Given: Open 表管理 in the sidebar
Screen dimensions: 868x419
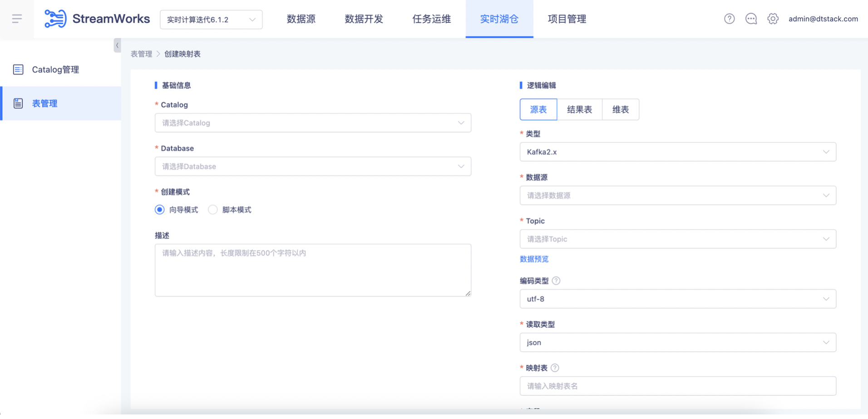Looking at the screenshot, I should coord(60,103).
